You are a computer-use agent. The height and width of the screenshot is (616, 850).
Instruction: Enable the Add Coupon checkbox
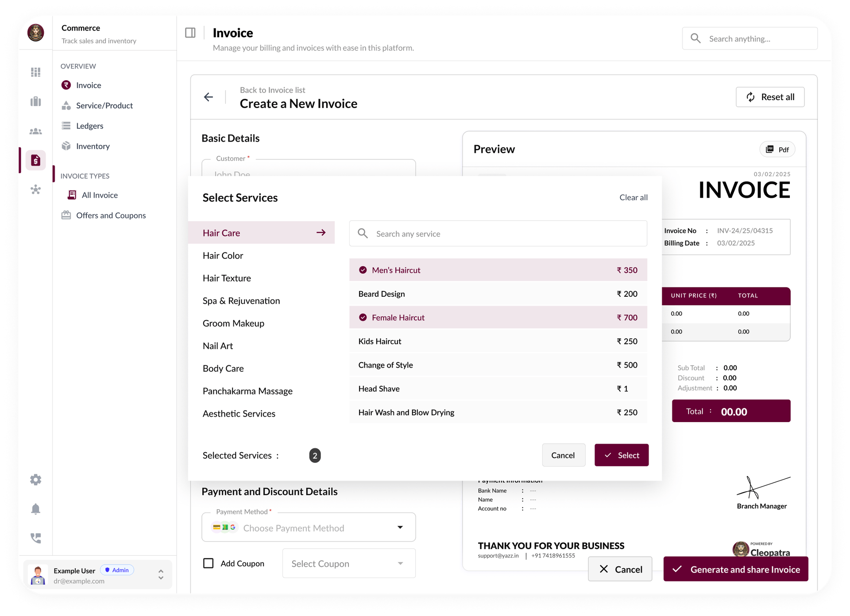208,563
